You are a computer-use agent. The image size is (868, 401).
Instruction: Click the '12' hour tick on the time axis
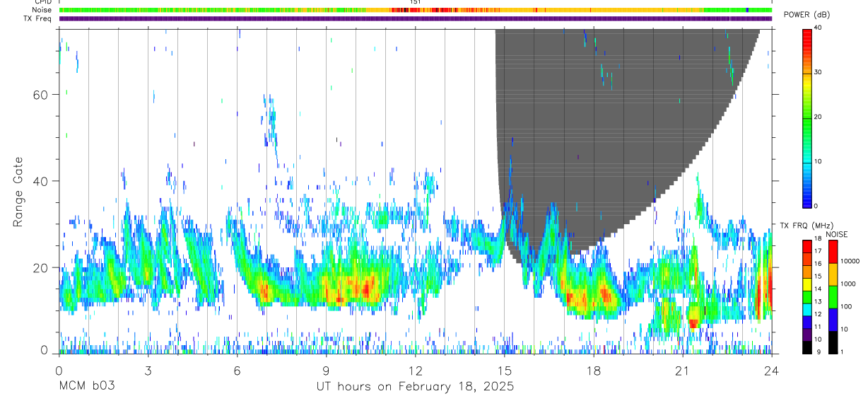[x=416, y=370]
